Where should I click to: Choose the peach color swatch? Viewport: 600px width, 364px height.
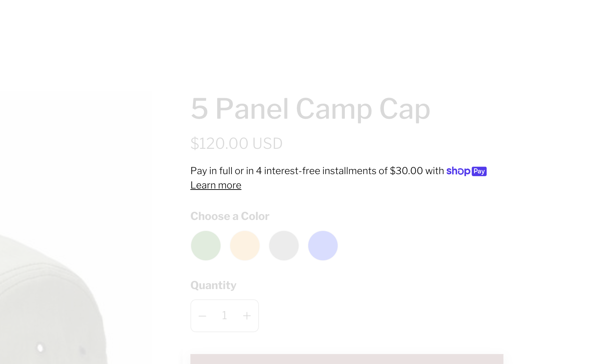coord(245,246)
